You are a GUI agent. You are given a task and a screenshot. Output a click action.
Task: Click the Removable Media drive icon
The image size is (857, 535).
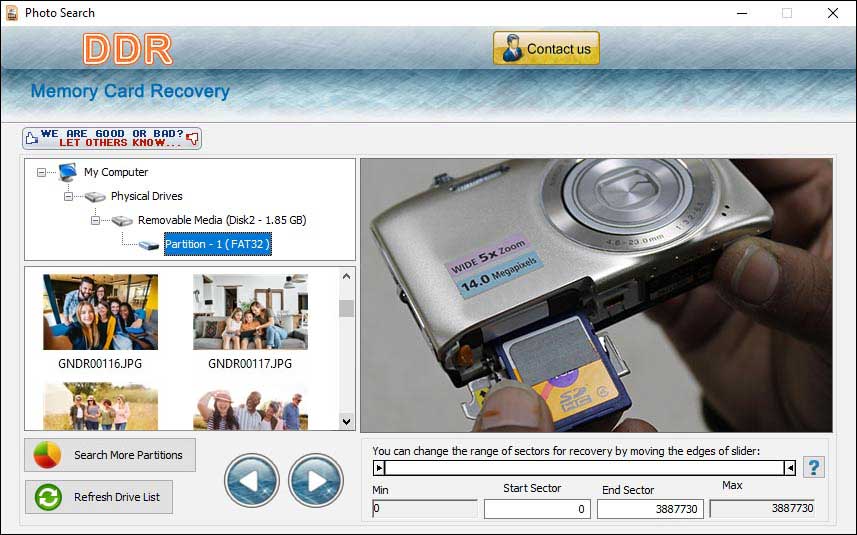click(122, 221)
